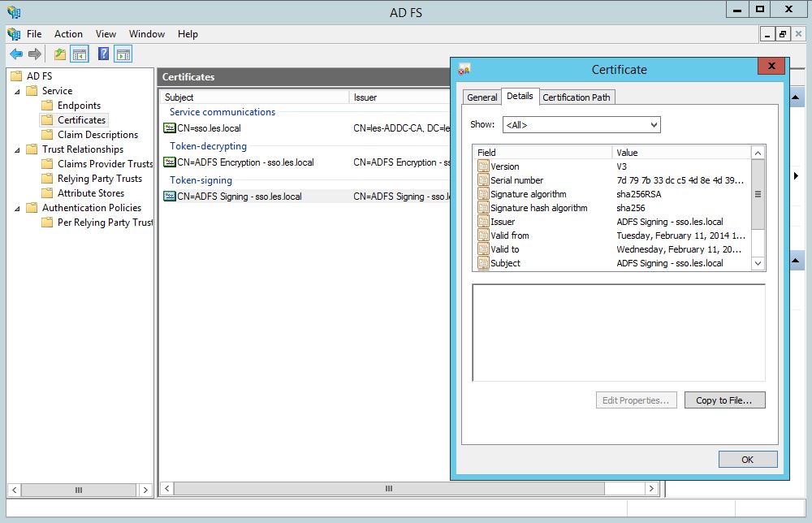Image resolution: width=812 pixels, height=523 pixels.
Task: Collapse the Authentication Policies node
Action: (18, 208)
